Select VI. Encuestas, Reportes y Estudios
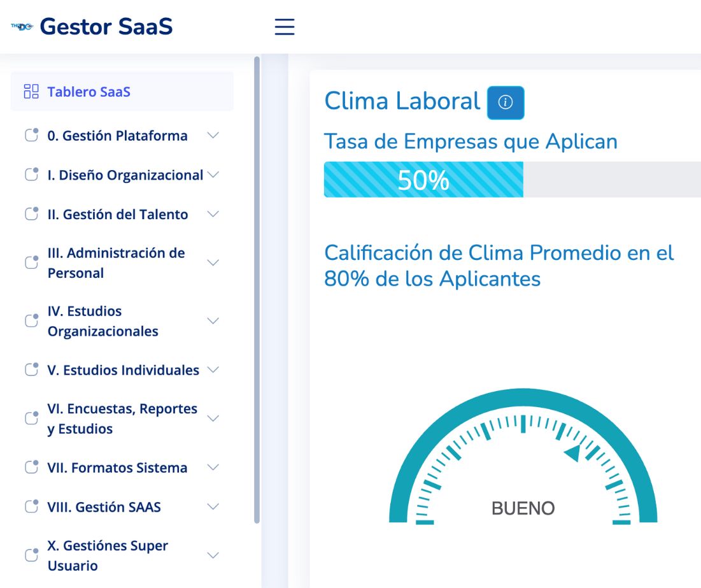This screenshot has height=588, width=701. 122,419
